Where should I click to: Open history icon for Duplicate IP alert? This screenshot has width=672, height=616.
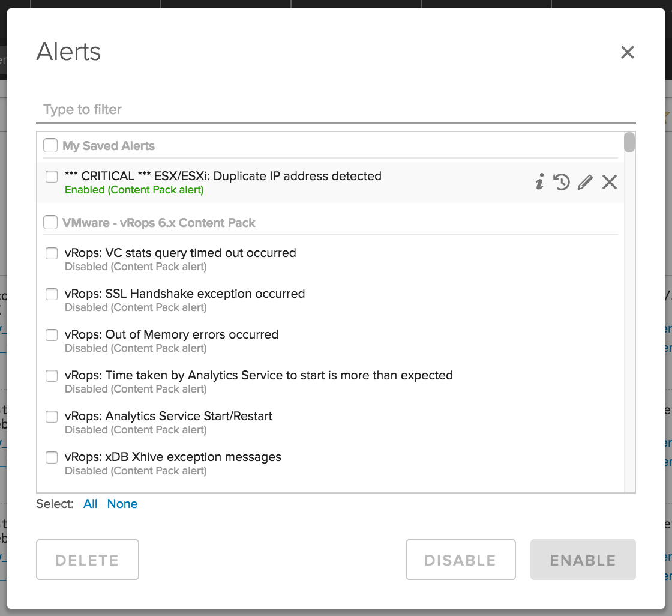coord(562,182)
